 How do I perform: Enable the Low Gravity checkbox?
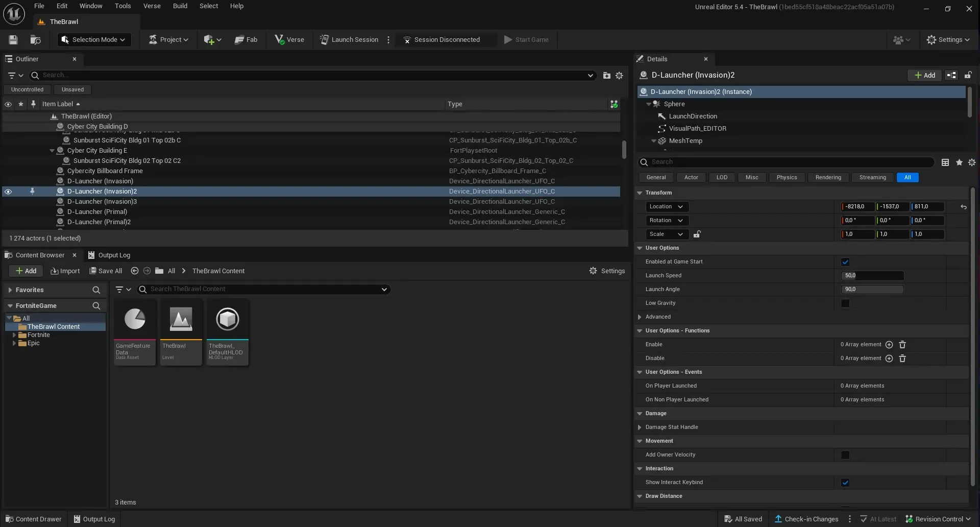[845, 303]
